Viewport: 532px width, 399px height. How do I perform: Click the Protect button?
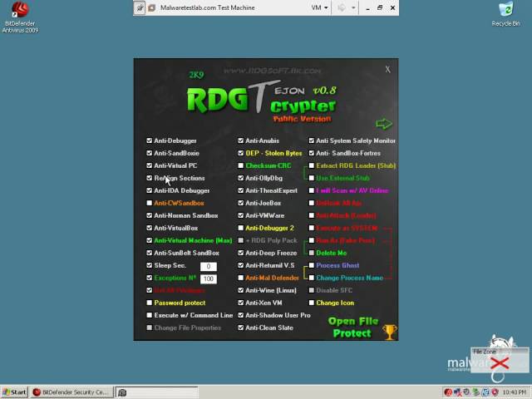tap(352, 333)
